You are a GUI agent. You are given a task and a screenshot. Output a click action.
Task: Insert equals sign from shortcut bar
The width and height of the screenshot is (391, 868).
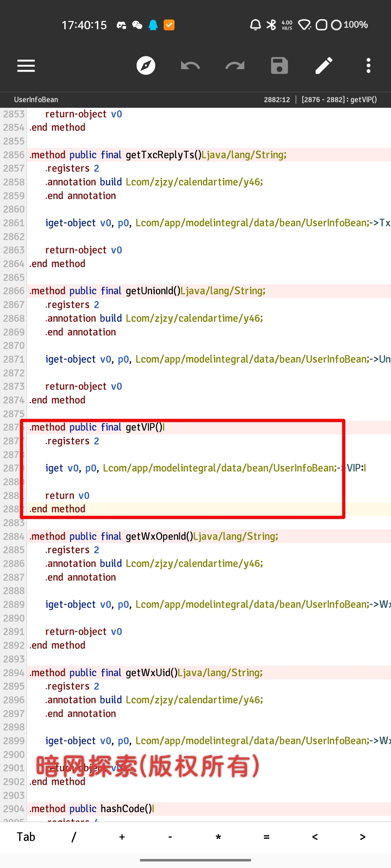pos(266,837)
